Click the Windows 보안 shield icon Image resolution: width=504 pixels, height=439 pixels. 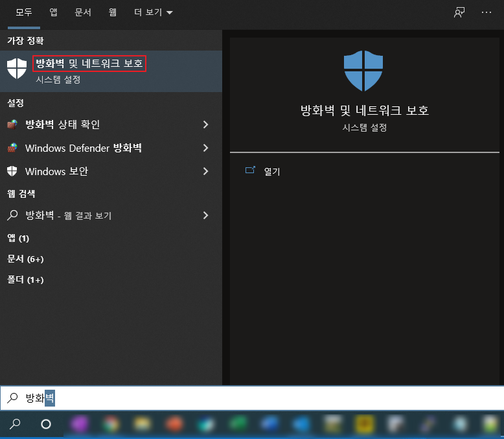(x=12, y=171)
